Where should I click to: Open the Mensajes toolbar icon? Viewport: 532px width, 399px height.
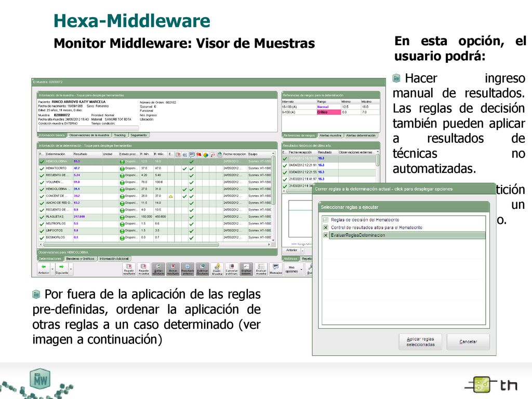click(276, 269)
